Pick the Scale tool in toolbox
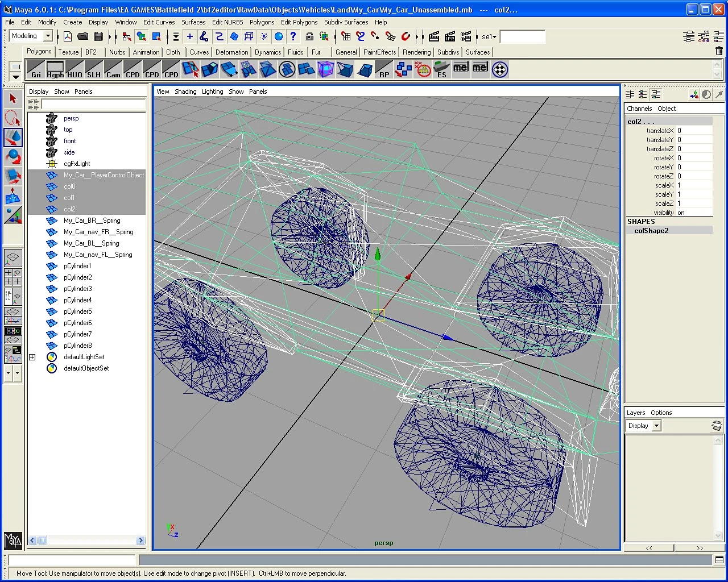Image resolution: width=728 pixels, height=582 pixels. [x=13, y=176]
